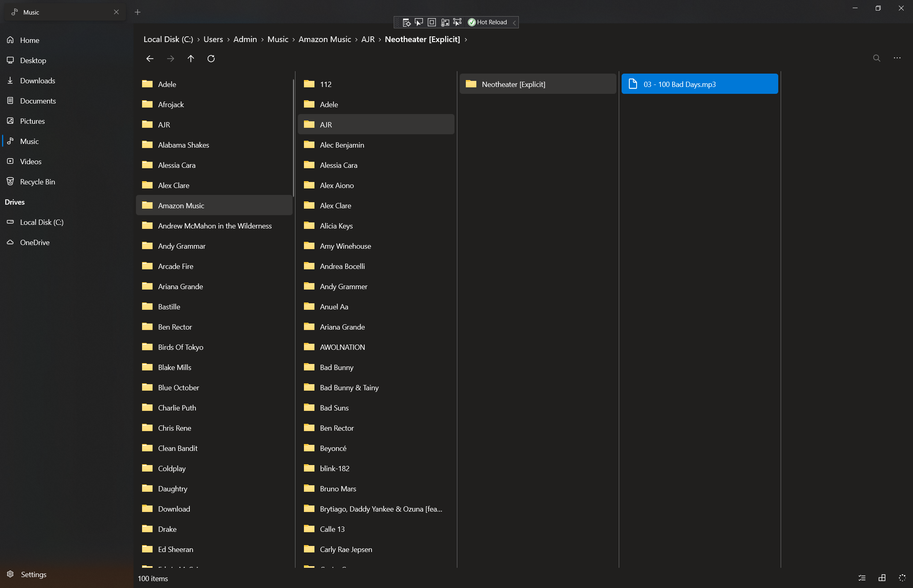Open the Alabama Shakes folder
Image resolution: width=913 pixels, height=588 pixels.
pos(214,145)
